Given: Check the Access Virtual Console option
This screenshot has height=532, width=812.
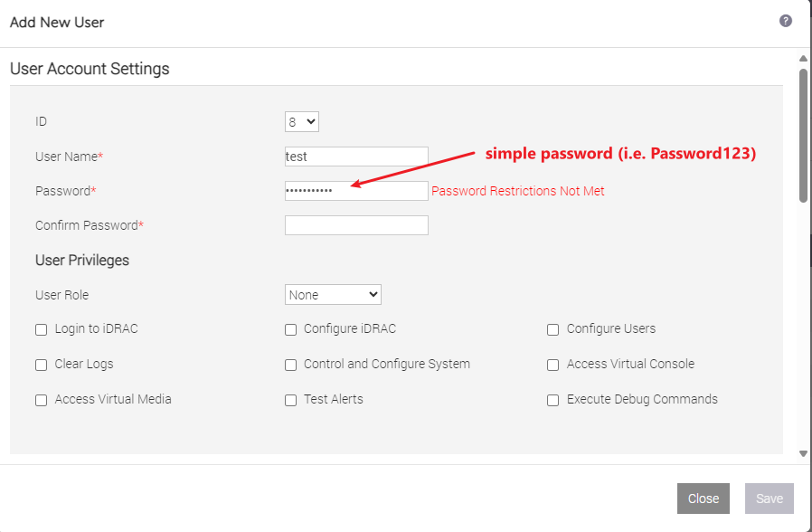Looking at the screenshot, I should pyautogui.click(x=552, y=365).
